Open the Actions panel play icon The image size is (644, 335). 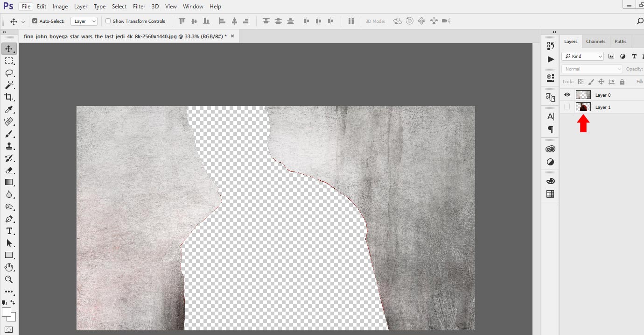(551, 59)
